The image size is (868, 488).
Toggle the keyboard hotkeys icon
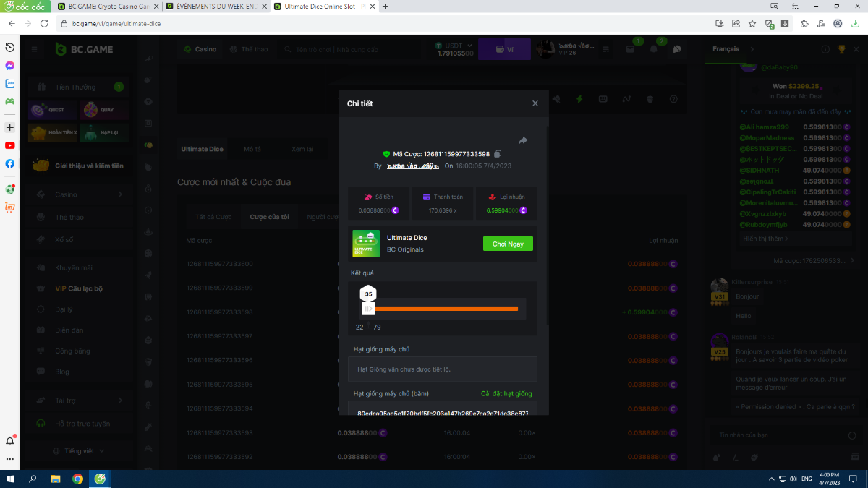(x=603, y=99)
